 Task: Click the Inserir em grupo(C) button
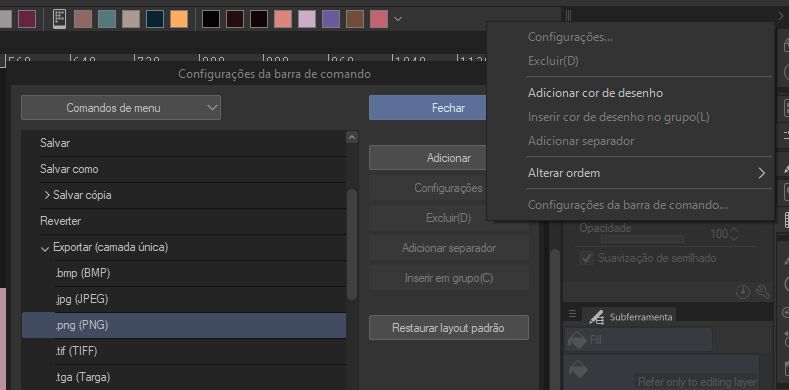[448, 278]
